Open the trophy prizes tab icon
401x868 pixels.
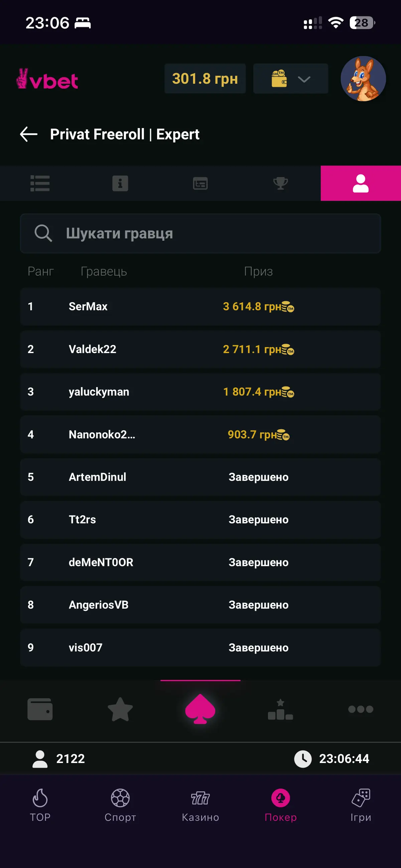[x=280, y=183]
